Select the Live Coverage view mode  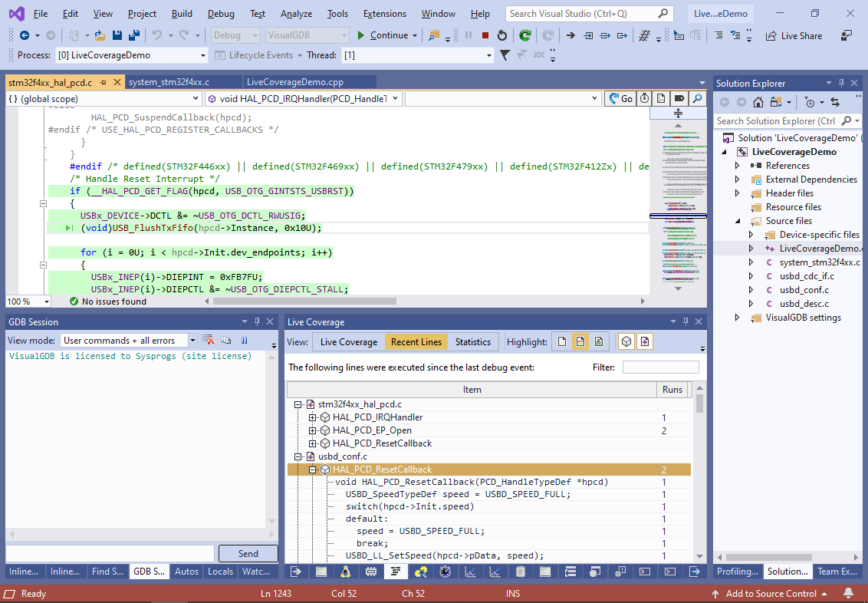(349, 341)
